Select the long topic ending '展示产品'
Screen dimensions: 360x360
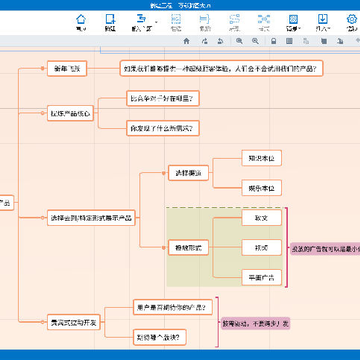click(91, 218)
